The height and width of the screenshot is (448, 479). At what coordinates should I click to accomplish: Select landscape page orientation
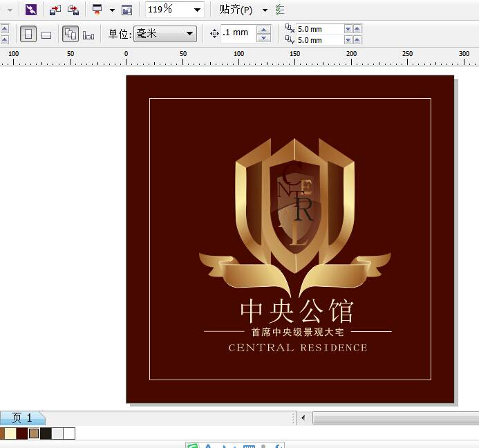pos(46,35)
